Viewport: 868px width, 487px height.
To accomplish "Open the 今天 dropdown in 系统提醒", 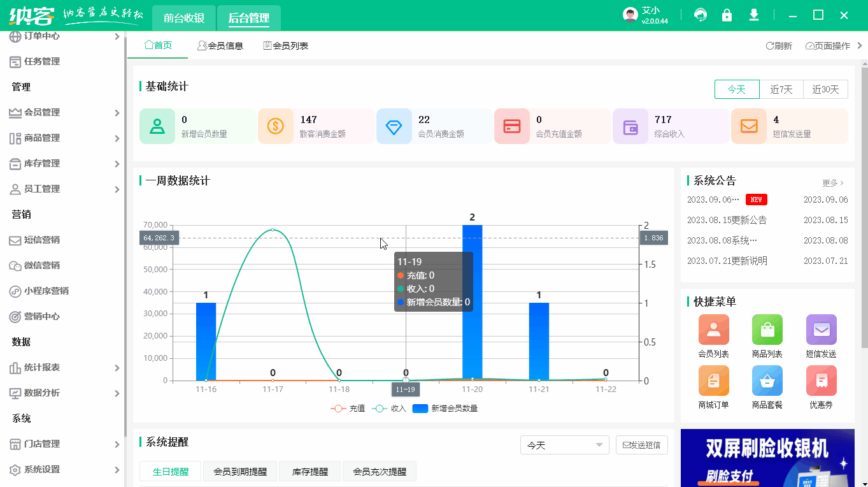I will tap(564, 445).
